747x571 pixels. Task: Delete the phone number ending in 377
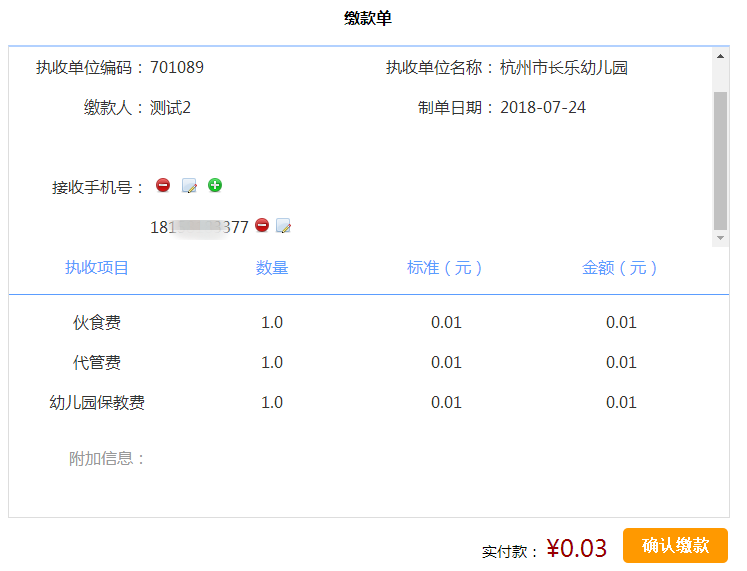262,226
